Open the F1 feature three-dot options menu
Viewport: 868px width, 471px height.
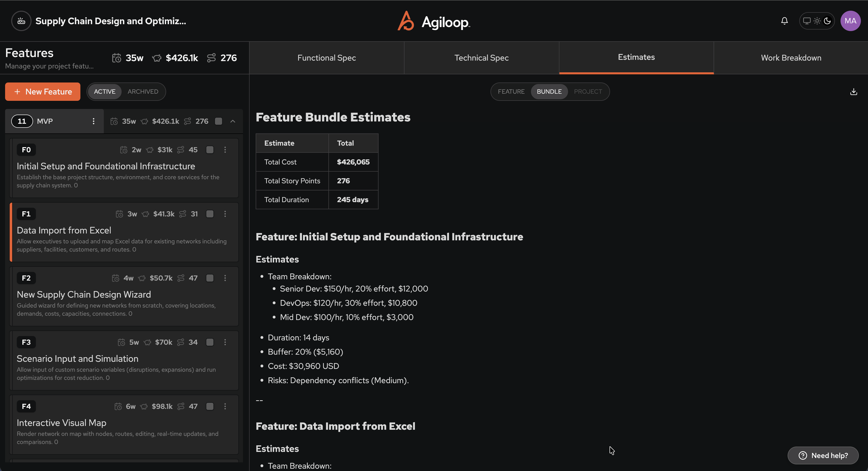225,214
